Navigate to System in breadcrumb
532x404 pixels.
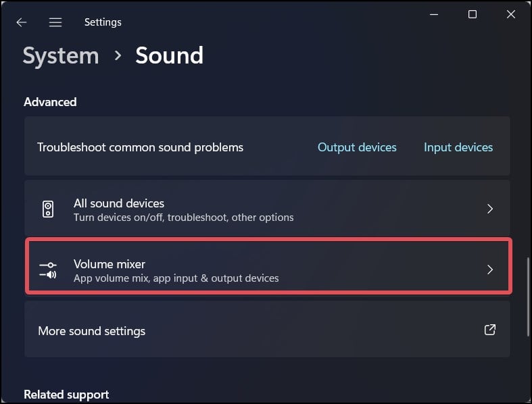61,55
